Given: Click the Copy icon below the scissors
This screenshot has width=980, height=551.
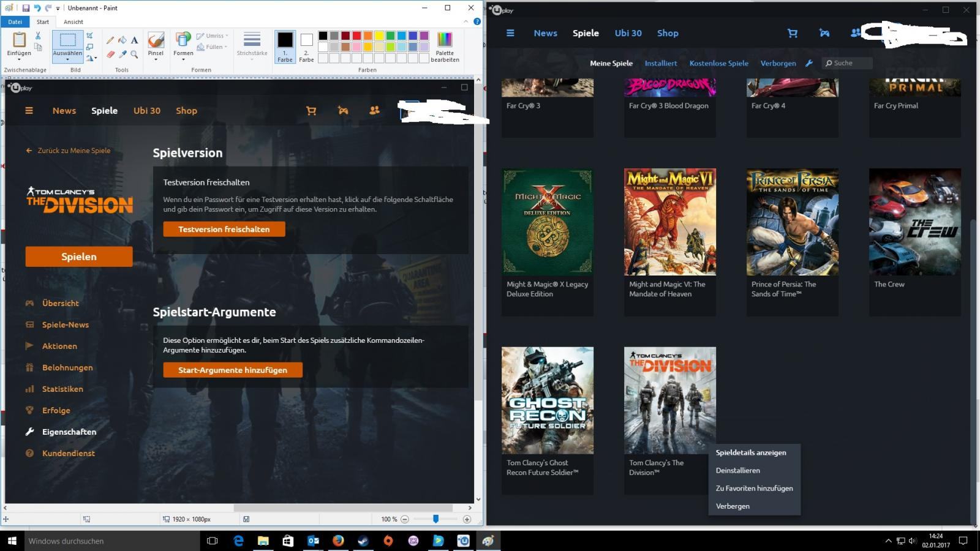Looking at the screenshot, I should coord(38,47).
